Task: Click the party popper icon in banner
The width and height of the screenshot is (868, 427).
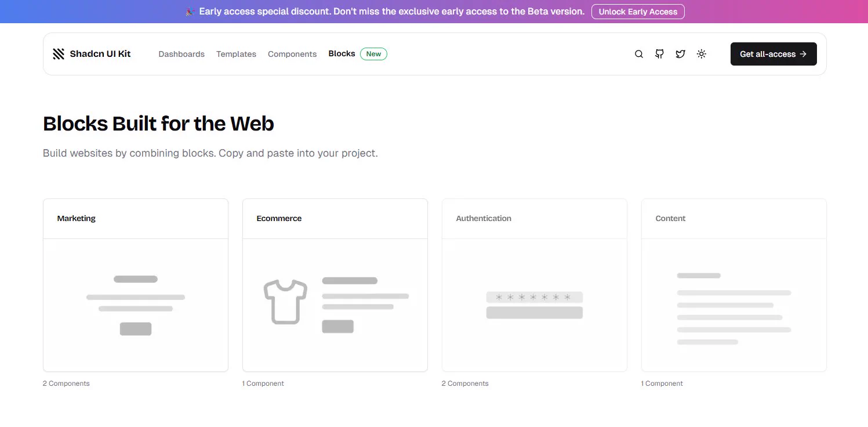Action: click(x=190, y=12)
